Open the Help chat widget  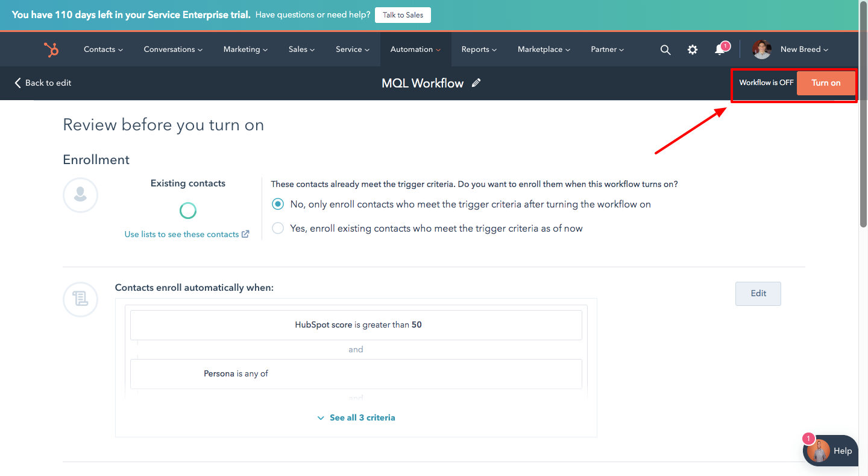[831, 451]
